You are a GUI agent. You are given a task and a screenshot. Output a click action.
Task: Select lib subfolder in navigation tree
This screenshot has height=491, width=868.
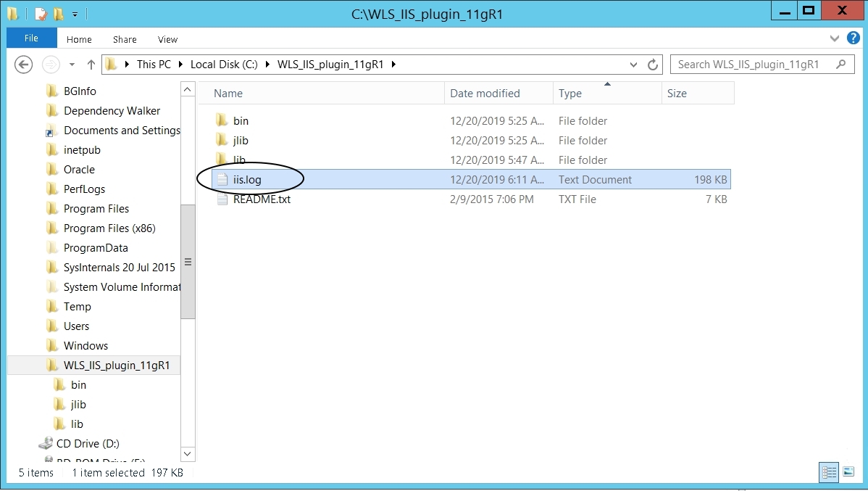[x=76, y=424]
